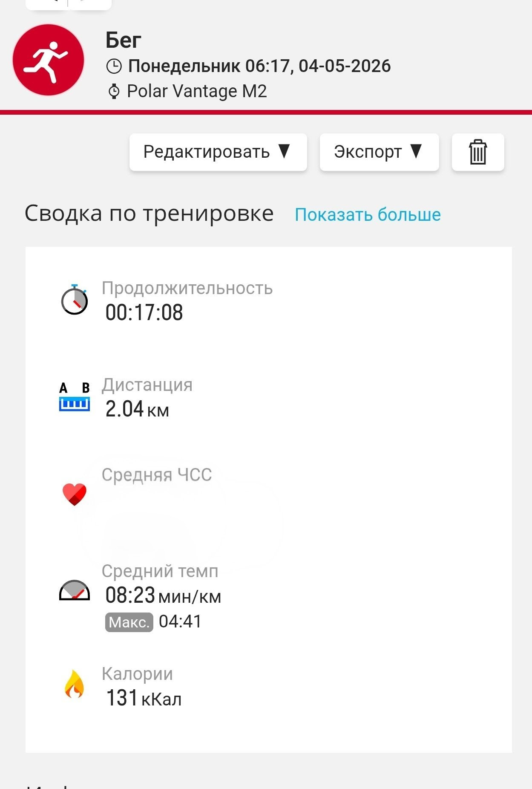The image size is (532, 789).
Task: Open the Редактировать dropdown
Action: [218, 152]
